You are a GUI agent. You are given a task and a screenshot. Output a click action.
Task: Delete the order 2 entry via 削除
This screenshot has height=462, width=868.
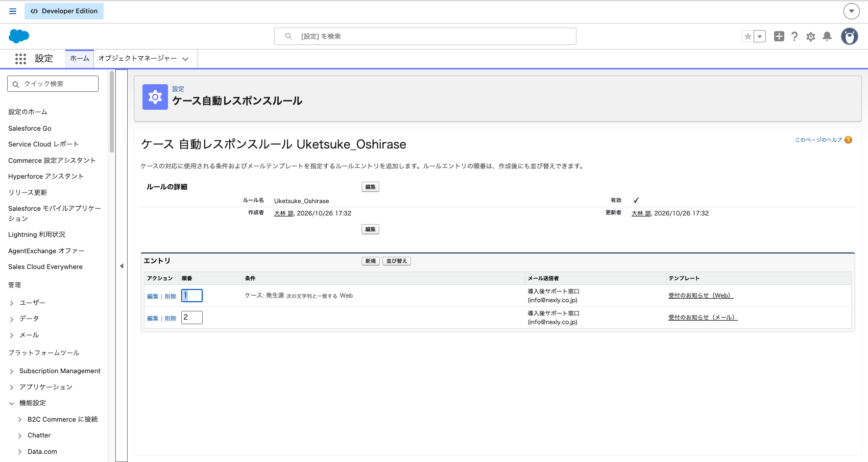point(171,319)
